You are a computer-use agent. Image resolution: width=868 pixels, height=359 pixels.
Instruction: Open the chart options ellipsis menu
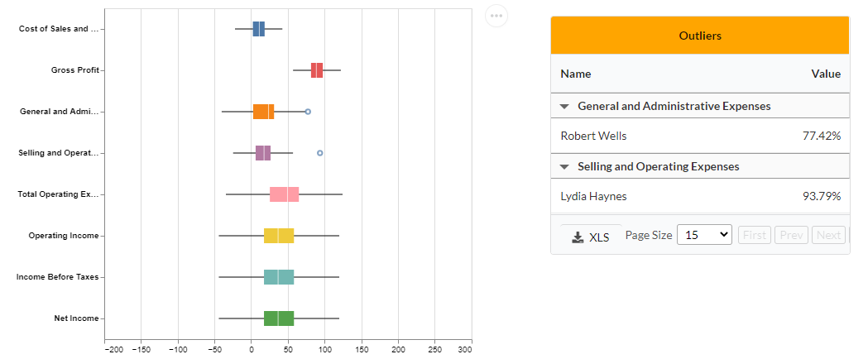click(496, 16)
